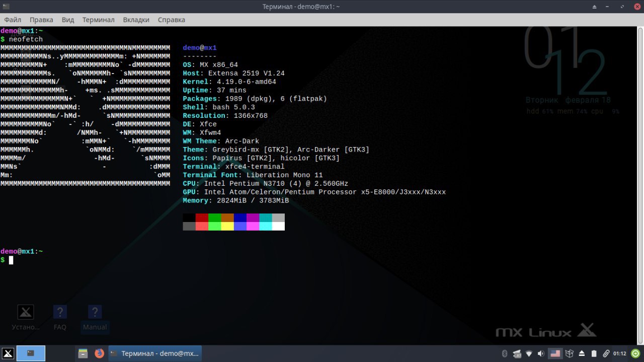644x362 pixels.
Task: Open the Вид menu
Action: click(x=68, y=20)
